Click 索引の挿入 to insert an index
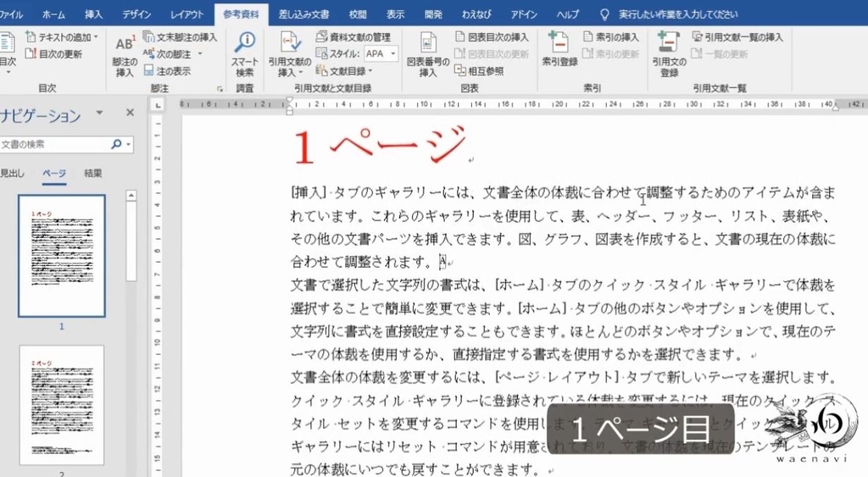 click(x=610, y=37)
